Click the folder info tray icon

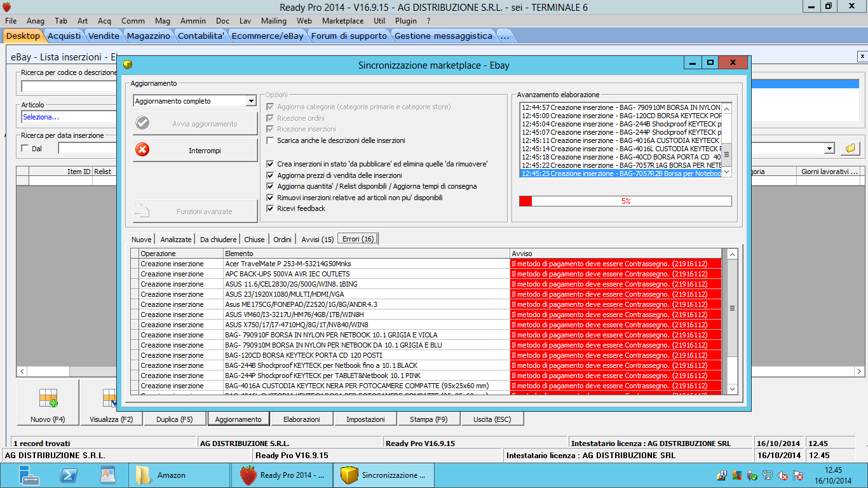pyautogui.click(x=722, y=475)
